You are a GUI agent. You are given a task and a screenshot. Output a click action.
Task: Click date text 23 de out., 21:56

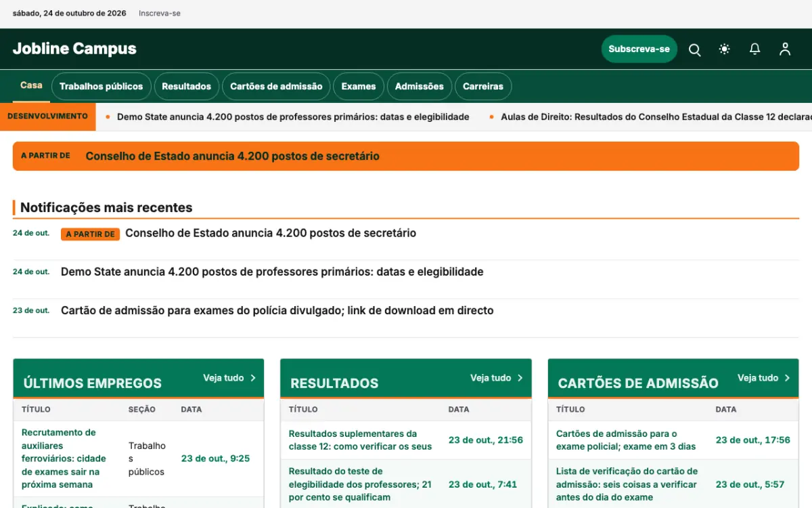point(486,440)
